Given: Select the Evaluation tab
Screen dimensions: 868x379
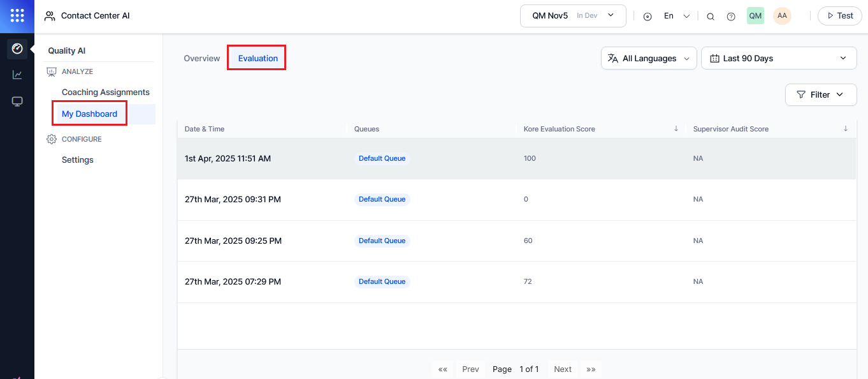Looking at the screenshot, I should coord(257,58).
